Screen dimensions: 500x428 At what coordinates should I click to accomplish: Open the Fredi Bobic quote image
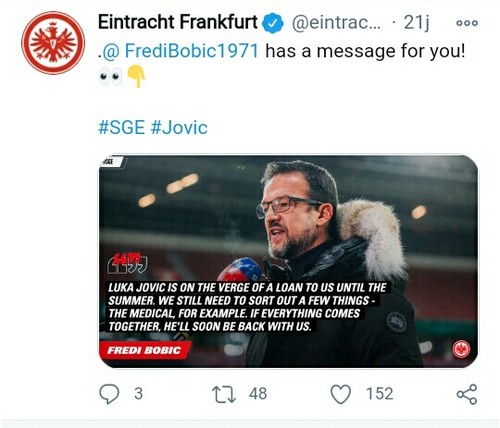[288, 261]
